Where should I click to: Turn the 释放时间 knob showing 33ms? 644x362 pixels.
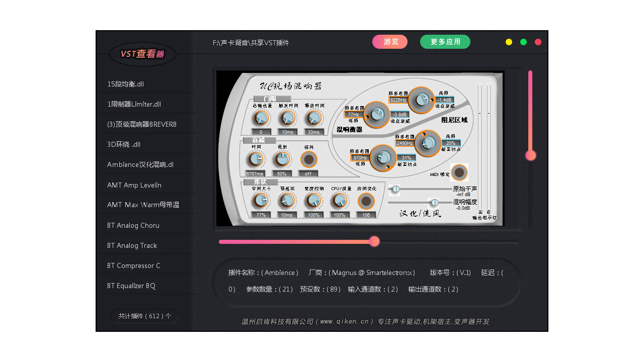point(313,117)
